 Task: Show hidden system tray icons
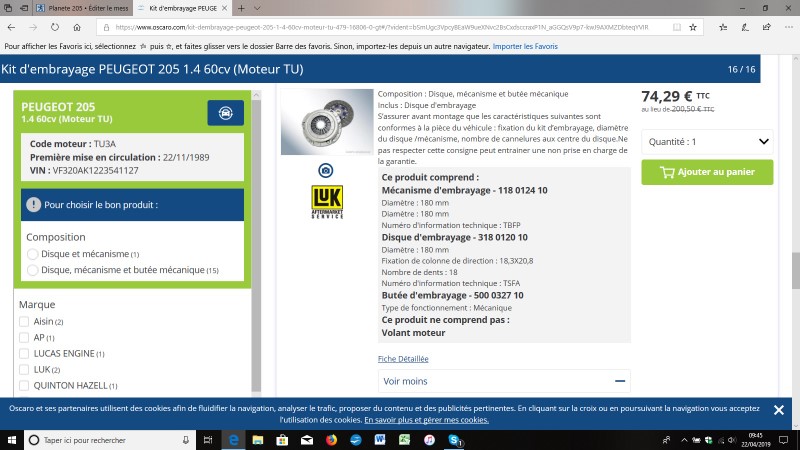click(684, 440)
